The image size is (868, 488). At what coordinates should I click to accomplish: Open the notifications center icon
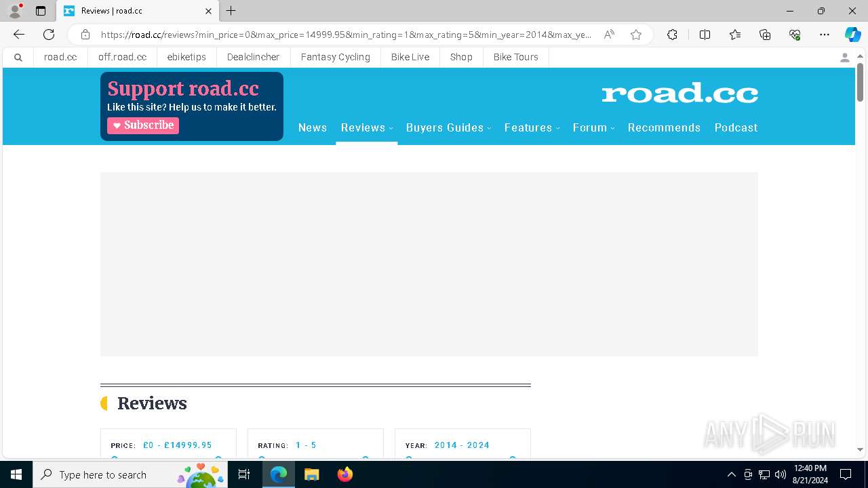point(846,474)
